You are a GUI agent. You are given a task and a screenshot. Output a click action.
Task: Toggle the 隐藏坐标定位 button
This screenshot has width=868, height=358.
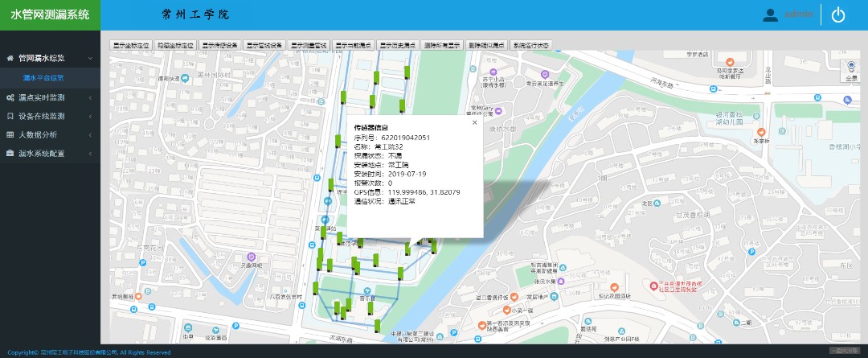click(175, 46)
